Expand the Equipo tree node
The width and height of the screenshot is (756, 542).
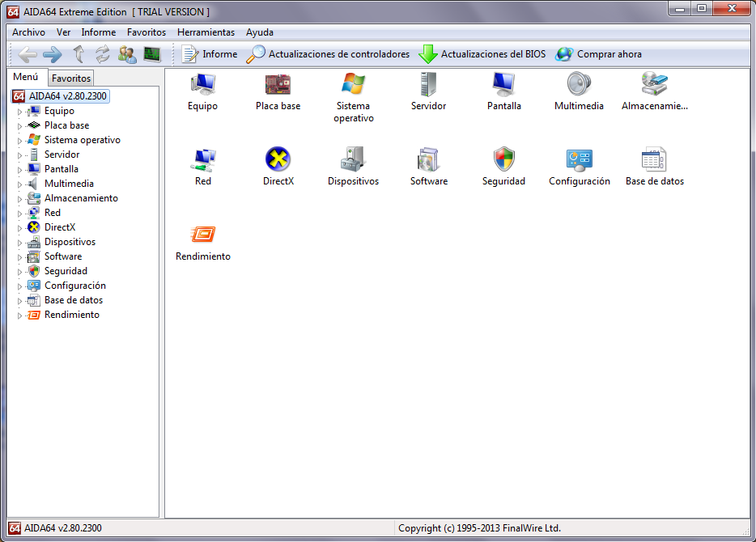click(x=19, y=112)
